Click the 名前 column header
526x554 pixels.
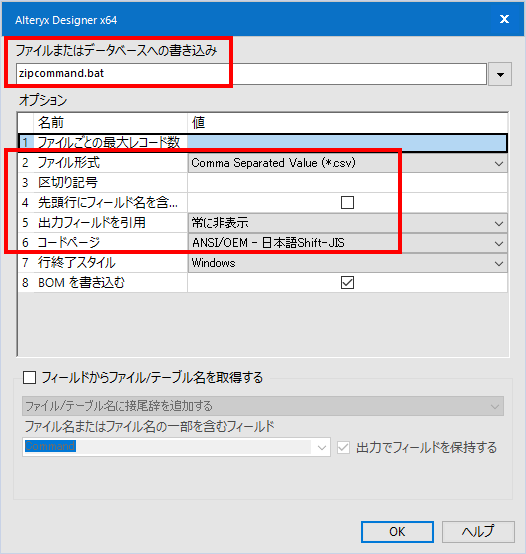point(110,123)
